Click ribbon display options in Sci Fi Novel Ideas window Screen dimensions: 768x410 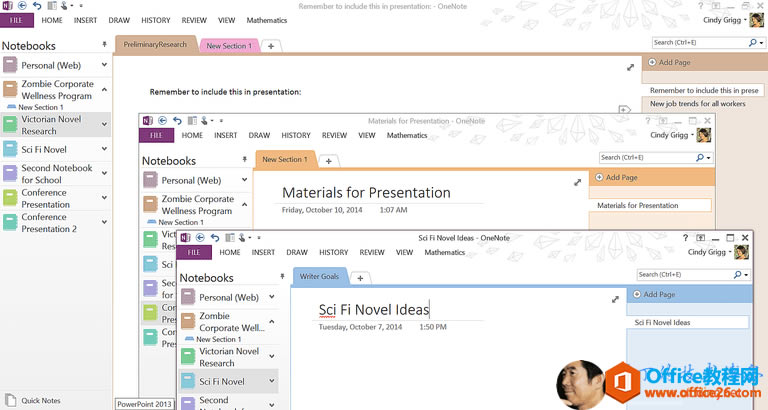(700, 238)
